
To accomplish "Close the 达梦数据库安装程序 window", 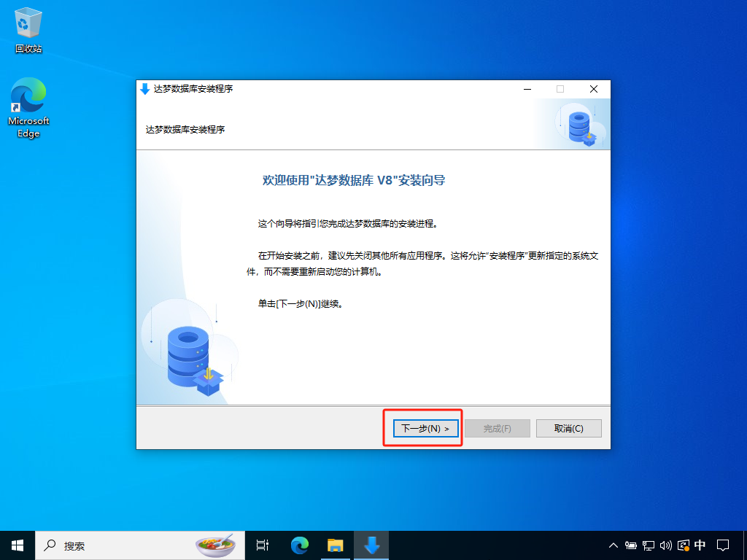I will click(x=594, y=89).
